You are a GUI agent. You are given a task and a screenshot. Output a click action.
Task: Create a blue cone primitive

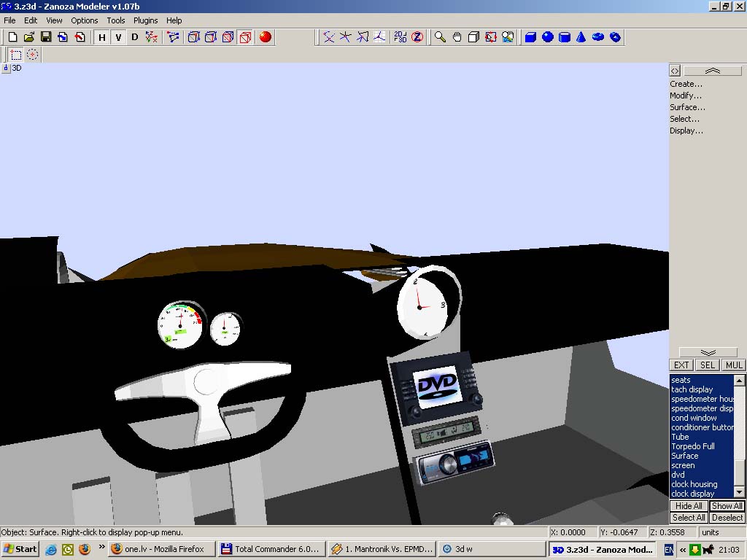click(x=581, y=37)
